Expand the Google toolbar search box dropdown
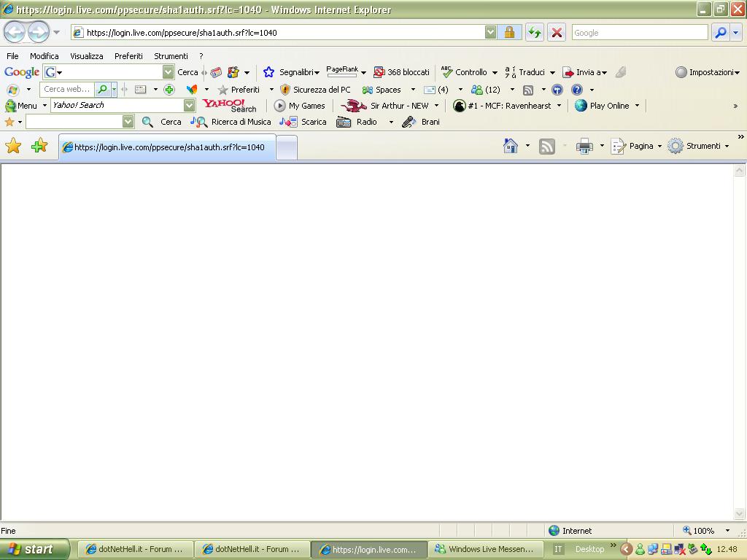This screenshot has height=560, width=747. [x=169, y=72]
